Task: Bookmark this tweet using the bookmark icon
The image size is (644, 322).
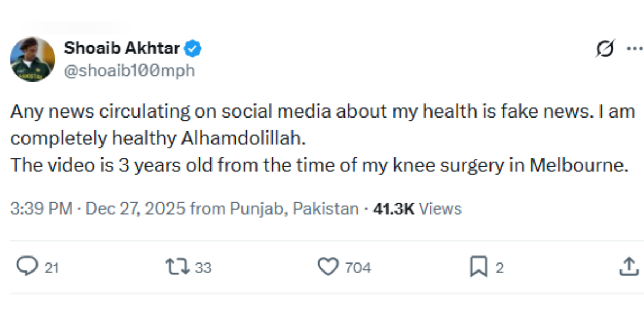Action: coord(478,267)
